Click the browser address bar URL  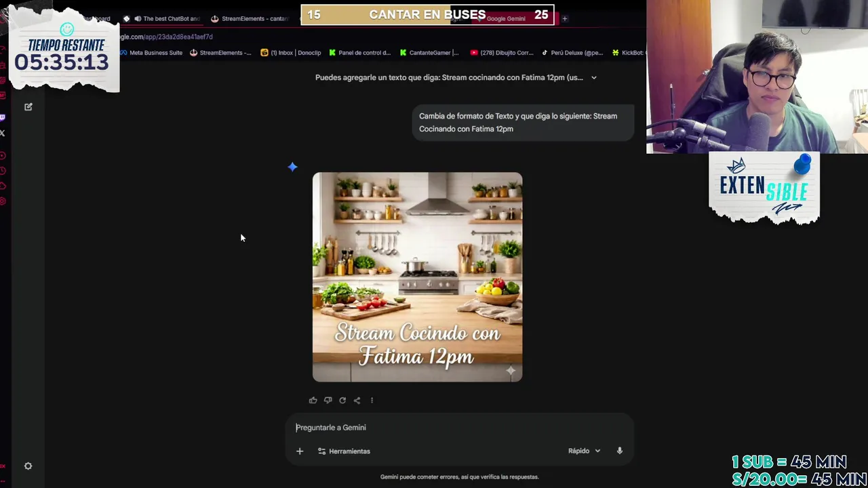[x=167, y=37]
